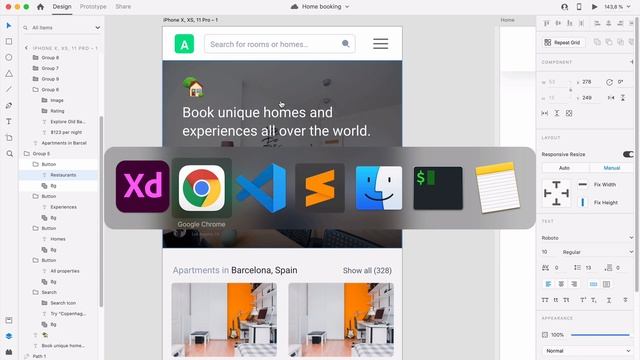640x360 pixels.
Task: Select the Text tool in toolbar
Action: coord(9,122)
